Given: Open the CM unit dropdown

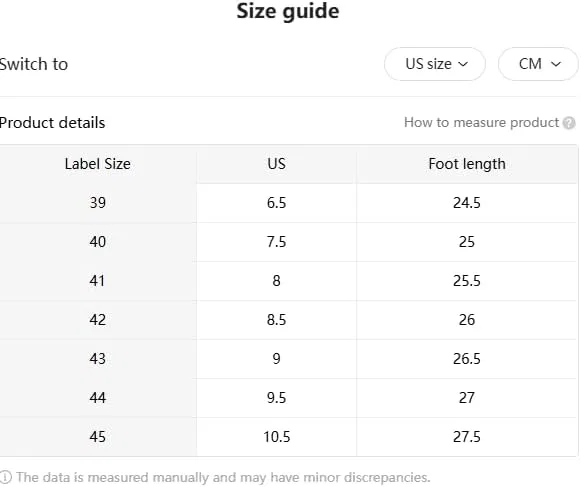Looking at the screenshot, I should tap(538, 64).
